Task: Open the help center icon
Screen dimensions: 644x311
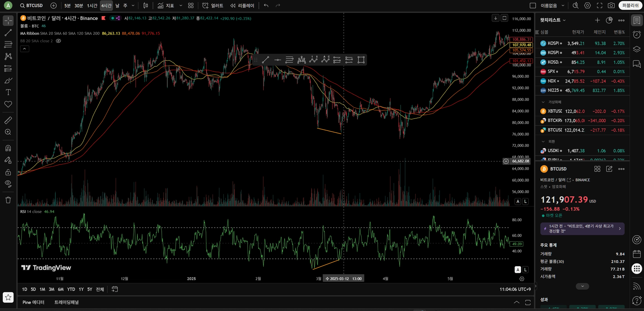Action: click(x=637, y=301)
